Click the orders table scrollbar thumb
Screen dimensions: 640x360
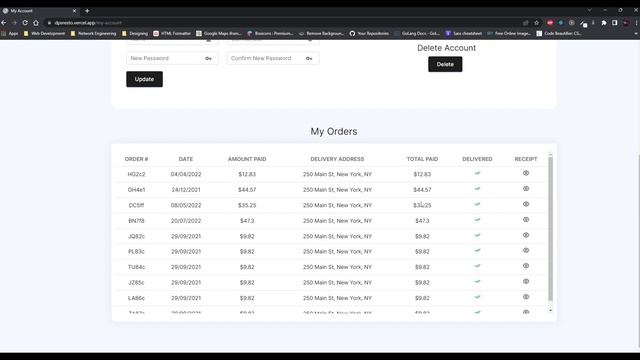coord(550,229)
